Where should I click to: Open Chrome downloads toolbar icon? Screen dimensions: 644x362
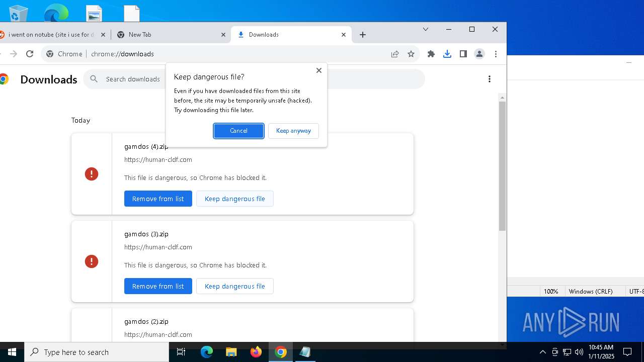447,54
